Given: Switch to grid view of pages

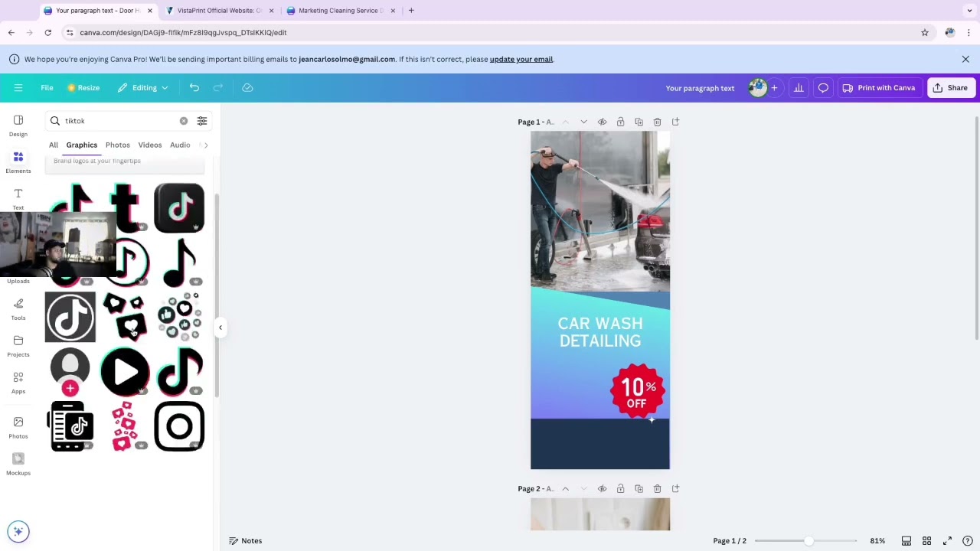Looking at the screenshot, I should click(926, 540).
